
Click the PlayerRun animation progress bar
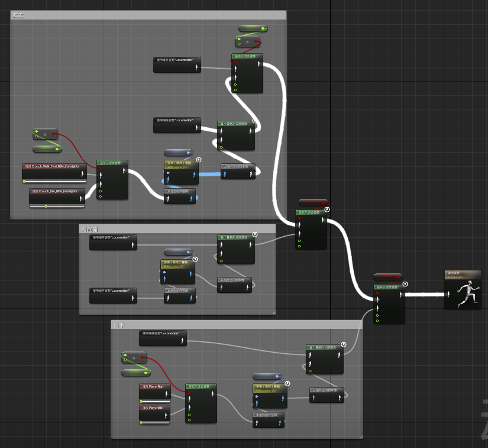[154, 401]
